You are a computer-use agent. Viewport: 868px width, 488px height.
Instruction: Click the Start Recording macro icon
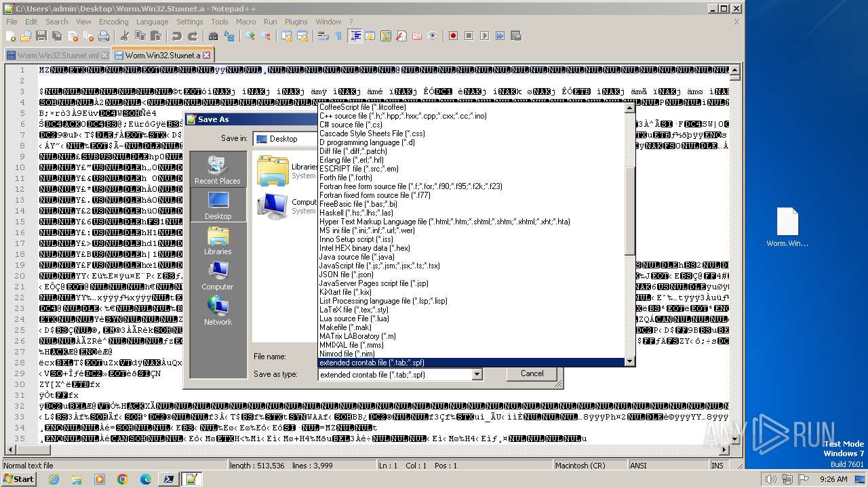click(x=454, y=36)
